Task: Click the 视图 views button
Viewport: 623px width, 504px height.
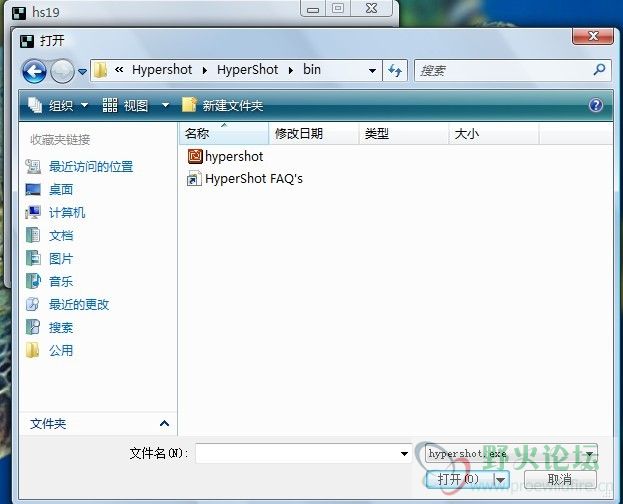Action: point(126,106)
